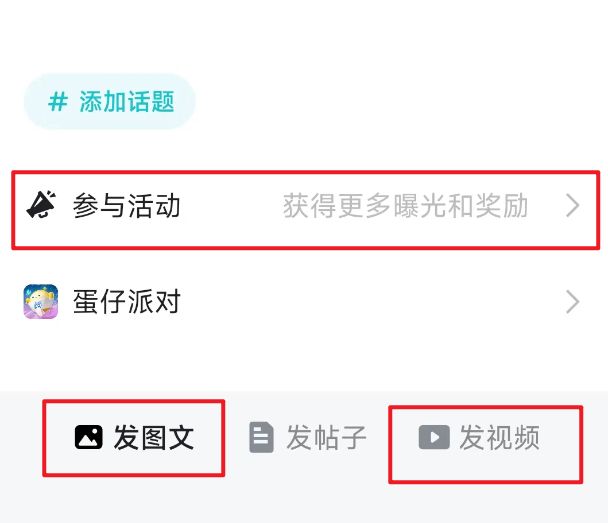Tap the 添加话题 topic text
The width and height of the screenshot is (608, 523).
point(127,101)
